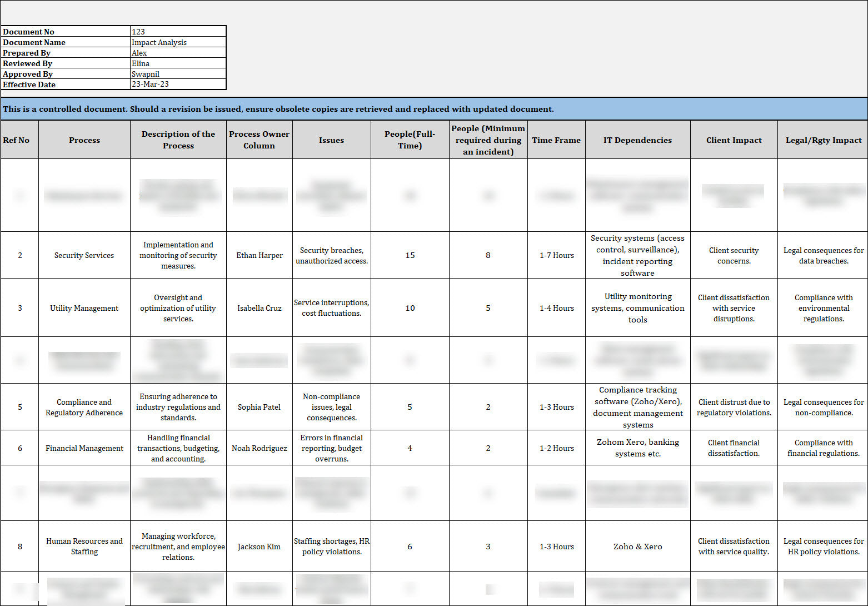Viewport: 868px width, 606px height.
Task: Select the Process Owner Column header
Action: tap(259, 140)
